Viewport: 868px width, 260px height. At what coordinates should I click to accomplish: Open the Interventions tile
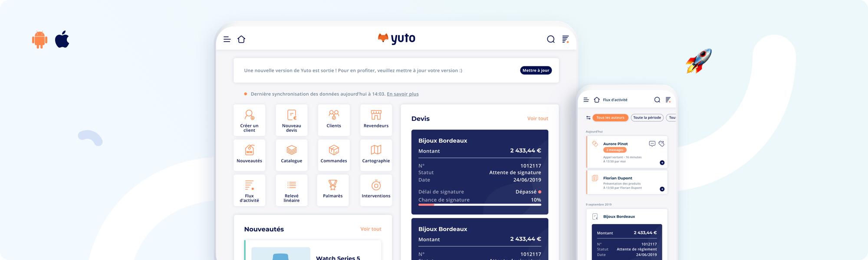[x=376, y=190]
